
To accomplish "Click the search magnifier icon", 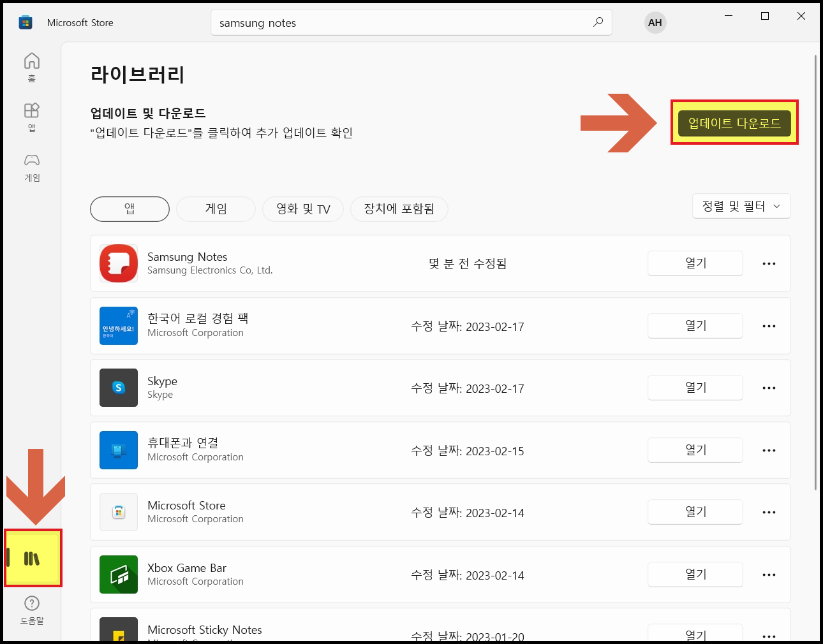I will 598,22.
